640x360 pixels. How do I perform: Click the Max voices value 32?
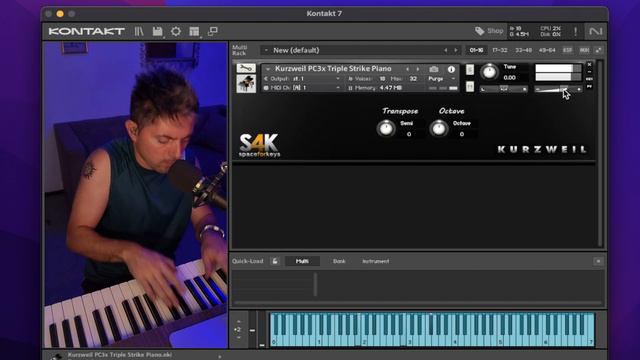[413, 79]
